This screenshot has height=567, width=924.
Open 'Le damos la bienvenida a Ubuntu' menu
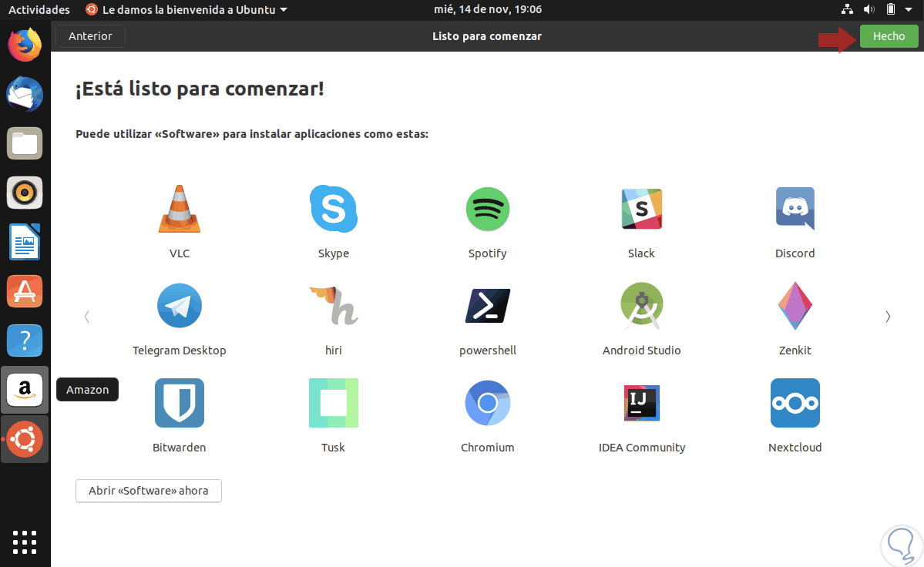tap(186, 9)
